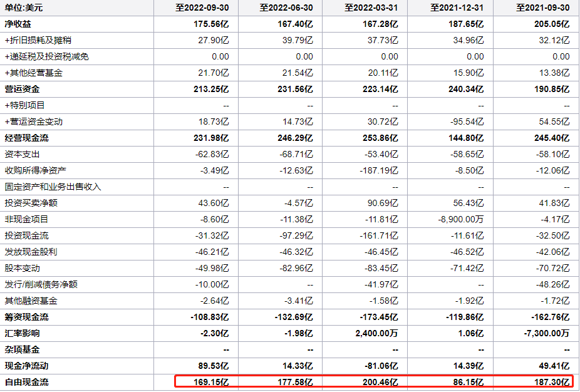Viewport: 580px width, 392px height.
Task: Select operating cash flow 253.86亿
Action: click(x=381, y=138)
